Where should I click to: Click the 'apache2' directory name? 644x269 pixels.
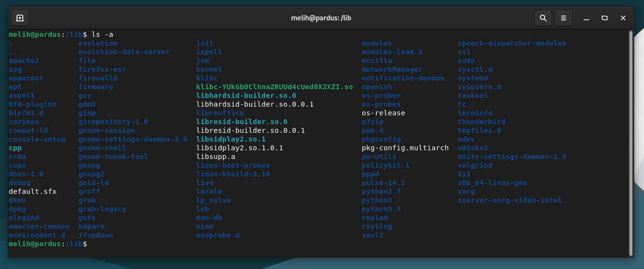[24, 61]
